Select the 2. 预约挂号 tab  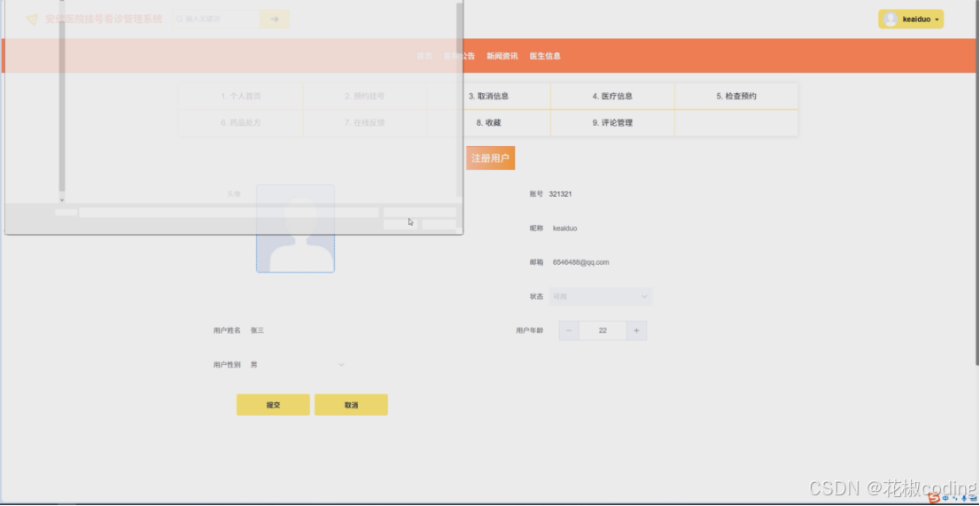tap(364, 97)
